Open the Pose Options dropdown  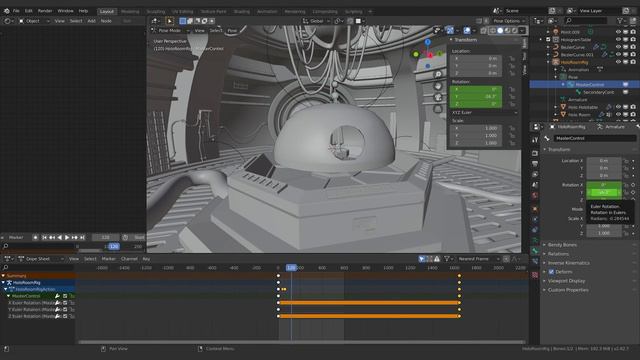point(509,21)
